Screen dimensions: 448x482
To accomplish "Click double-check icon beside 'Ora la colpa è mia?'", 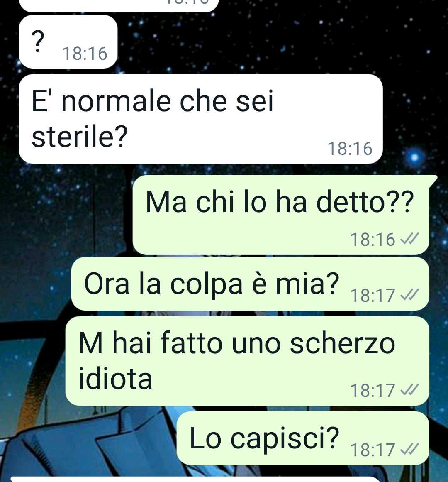I will pyautogui.click(x=409, y=295).
